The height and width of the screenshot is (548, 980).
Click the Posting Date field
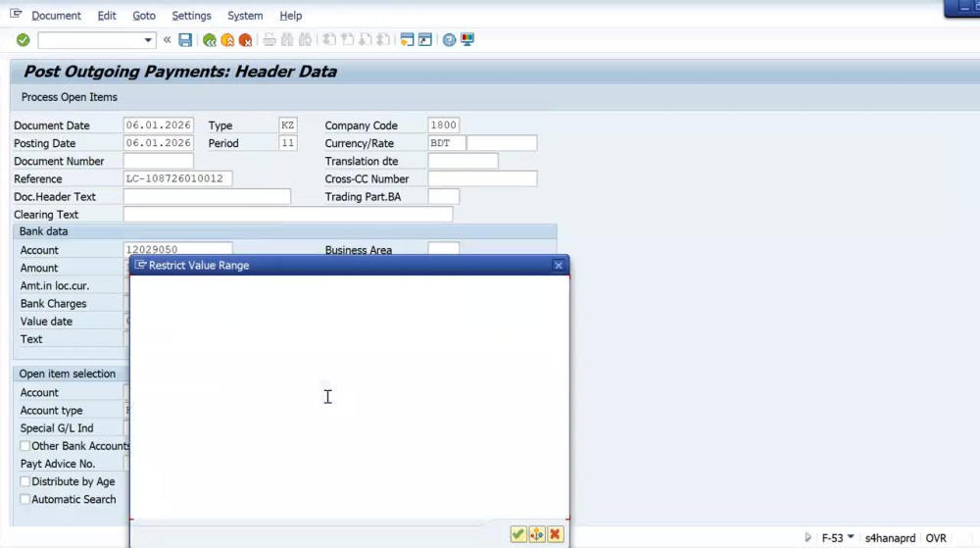158,143
